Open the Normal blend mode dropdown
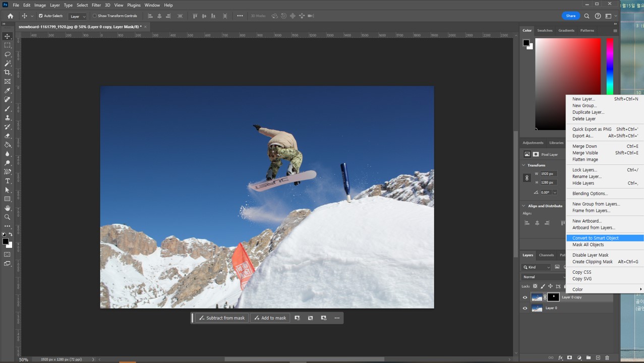 tap(544, 277)
